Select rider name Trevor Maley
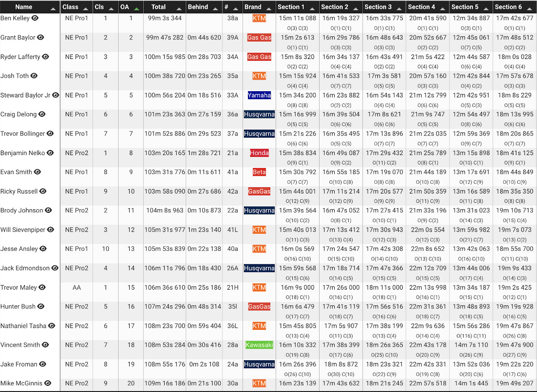Viewport: 537px width, 392px height. pos(19,287)
